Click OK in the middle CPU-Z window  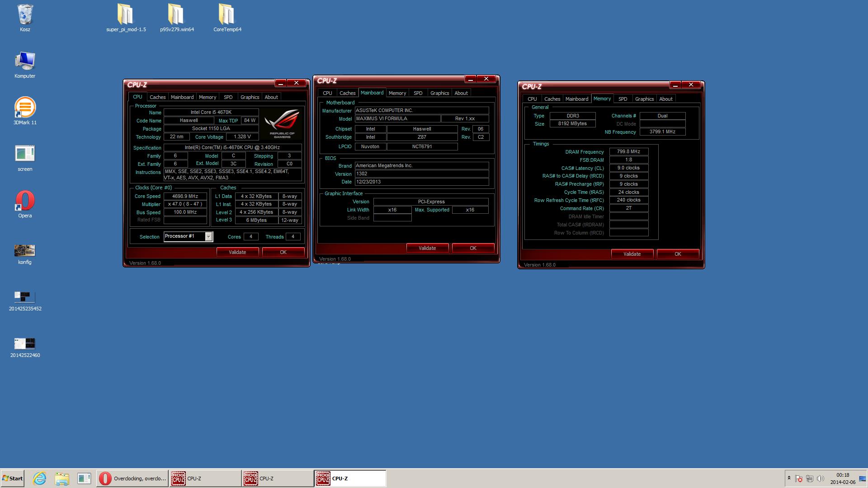(x=473, y=248)
